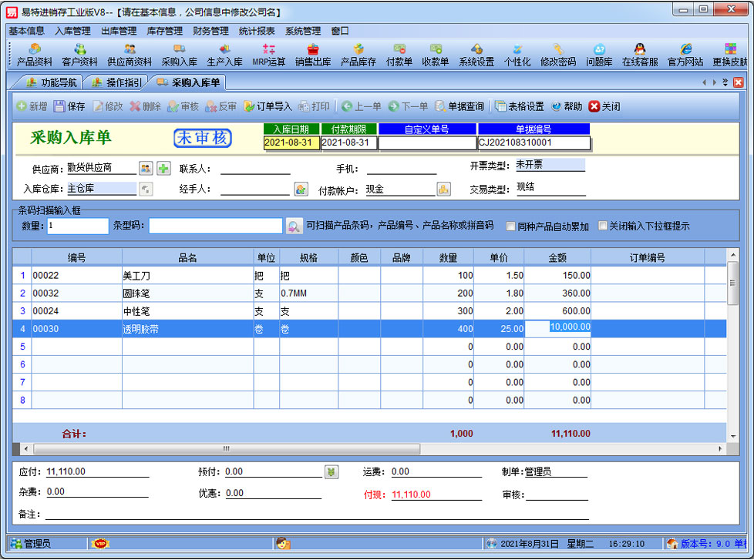Click the barcode search magnifier icon
The width and height of the screenshot is (754, 560).
click(x=294, y=226)
